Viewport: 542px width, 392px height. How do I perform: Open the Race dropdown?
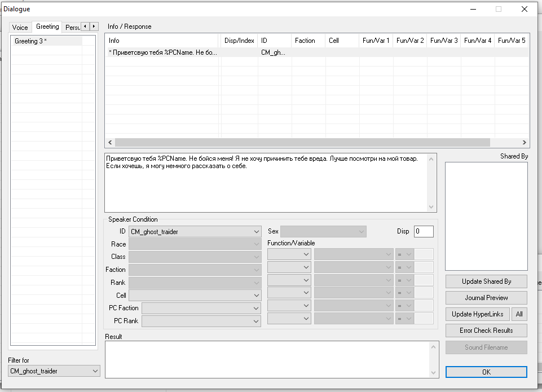click(x=195, y=244)
